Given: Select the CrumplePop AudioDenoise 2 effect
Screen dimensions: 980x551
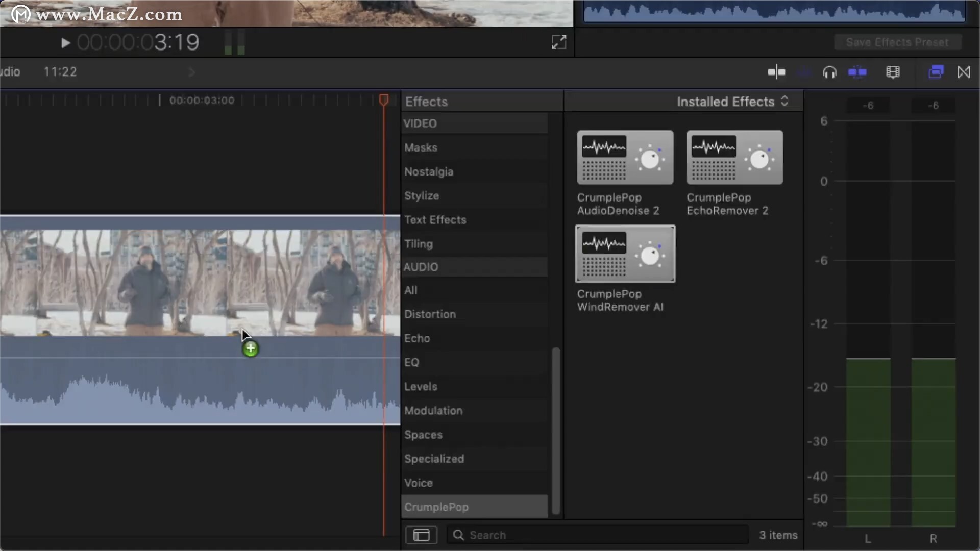Looking at the screenshot, I should coord(625,158).
